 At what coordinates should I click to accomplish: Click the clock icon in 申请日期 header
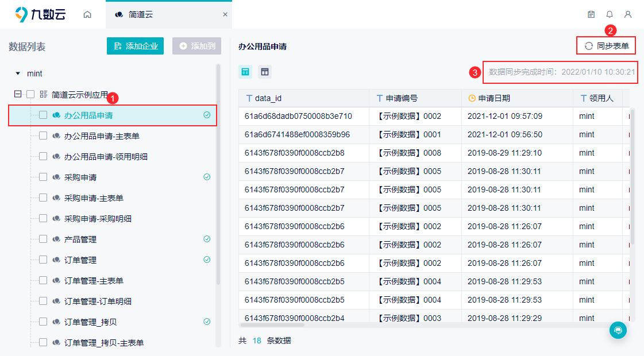coord(472,98)
